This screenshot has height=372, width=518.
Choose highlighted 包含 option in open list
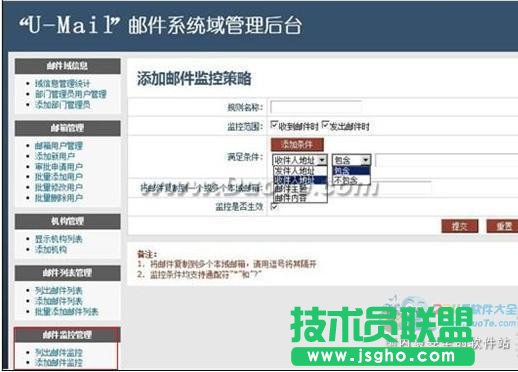[x=351, y=171]
